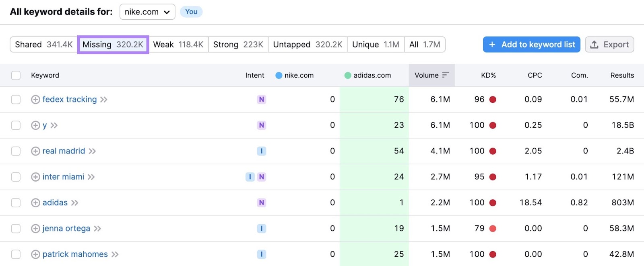The image size is (644, 266).
Task: Open the Weak 118.4K tab
Action: point(178,45)
